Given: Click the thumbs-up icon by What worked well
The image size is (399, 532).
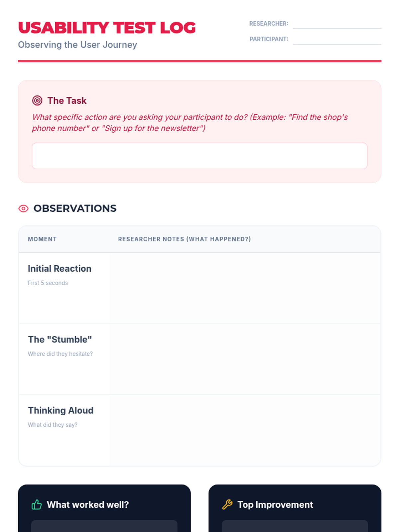Looking at the screenshot, I should click(37, 504).
